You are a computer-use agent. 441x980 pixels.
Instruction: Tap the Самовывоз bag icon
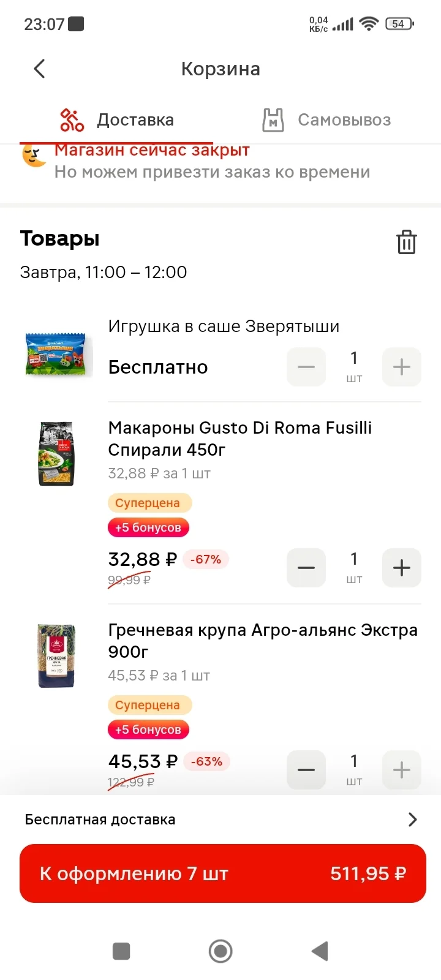pos(273,120)
